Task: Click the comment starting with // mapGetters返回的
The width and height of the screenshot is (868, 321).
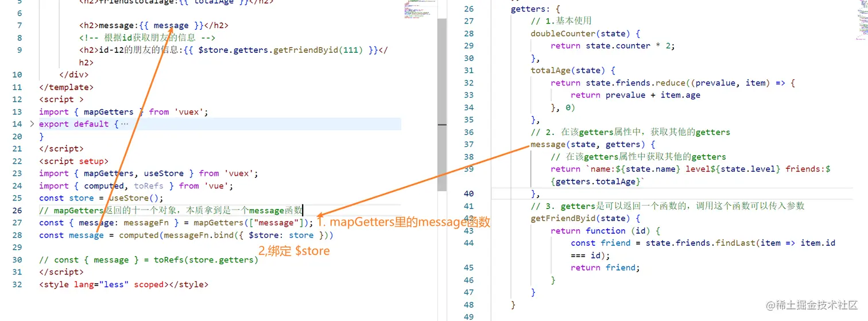Action: point(170,211)
